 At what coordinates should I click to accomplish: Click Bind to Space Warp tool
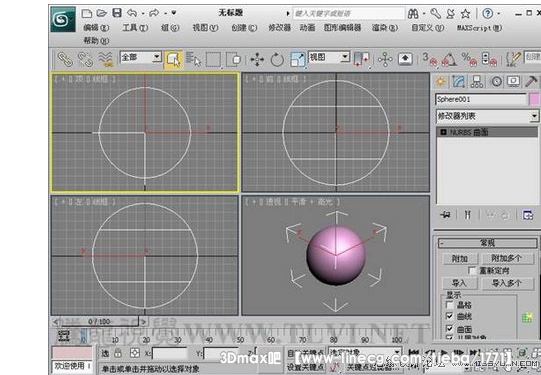coord(106,59)
